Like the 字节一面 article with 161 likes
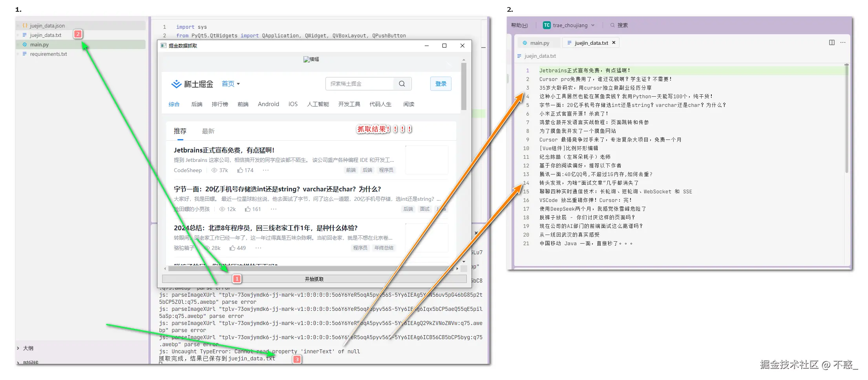This screenshot has height=380, width=868. (253, 209)
